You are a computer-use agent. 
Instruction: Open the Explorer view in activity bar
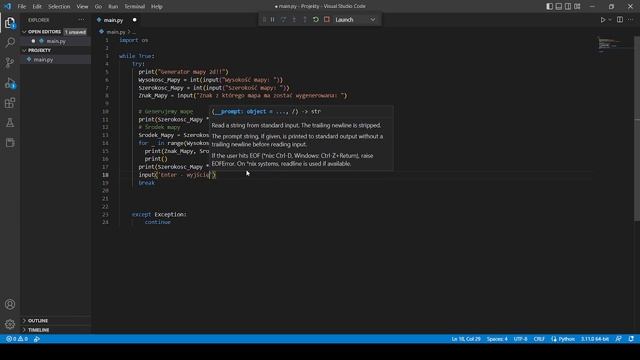(10, 23)
